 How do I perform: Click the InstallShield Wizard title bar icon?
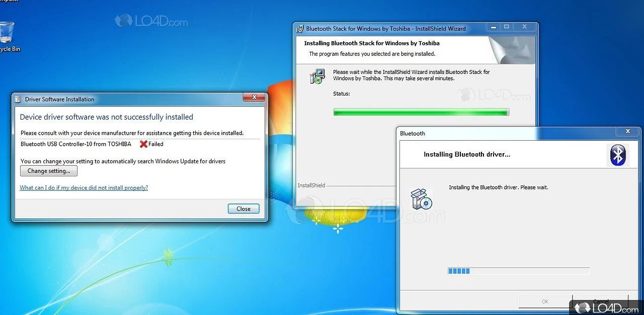300,29
